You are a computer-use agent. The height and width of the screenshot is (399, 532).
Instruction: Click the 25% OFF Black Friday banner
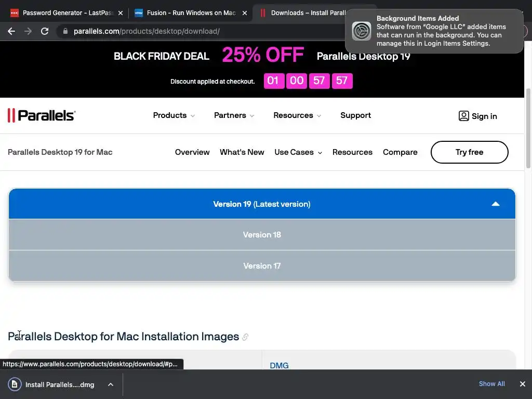263,55
